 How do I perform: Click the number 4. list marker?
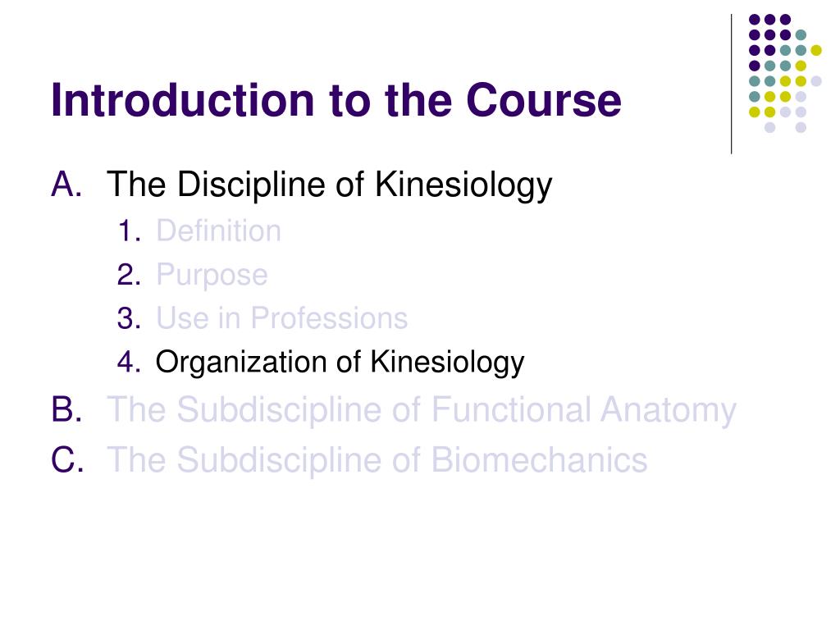[x=129, y=362]
